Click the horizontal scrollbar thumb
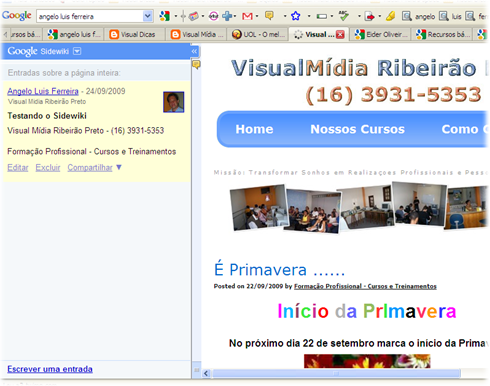The width and height of the screenshot is (490, 386). point(336,373)
